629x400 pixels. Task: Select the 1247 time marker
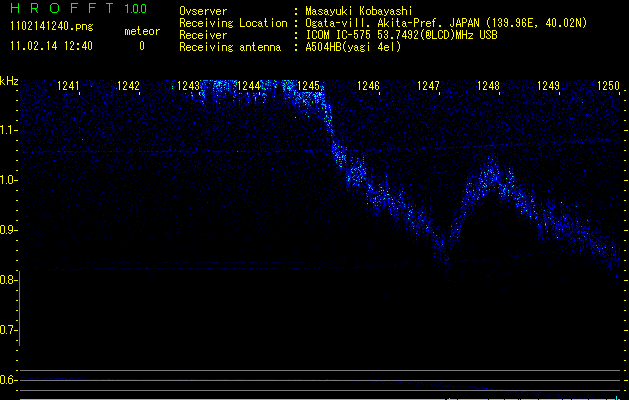pyautogui.click(x=428, y=87)
